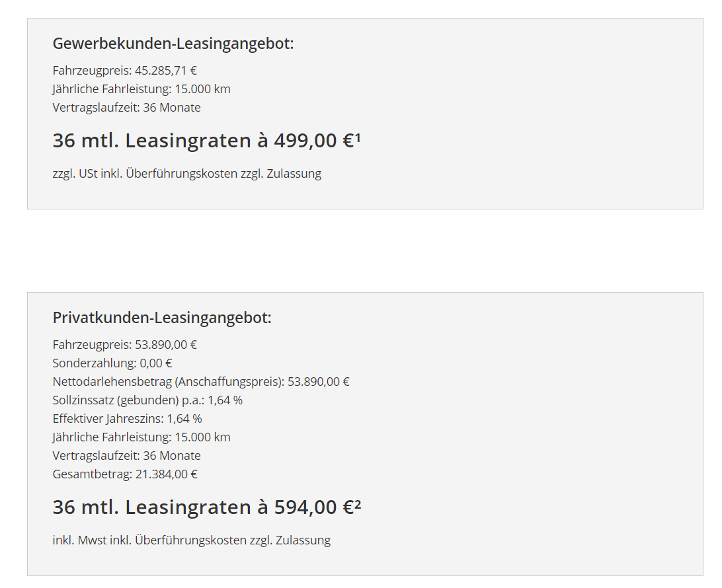Click Jährliche Fahrleistung in Privatkunden box
The height and width of the screenshot is (588, 722).
point(141,437)
